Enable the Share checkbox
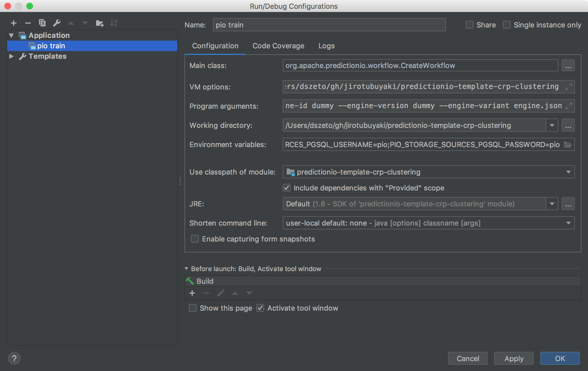 pos(469,25)
